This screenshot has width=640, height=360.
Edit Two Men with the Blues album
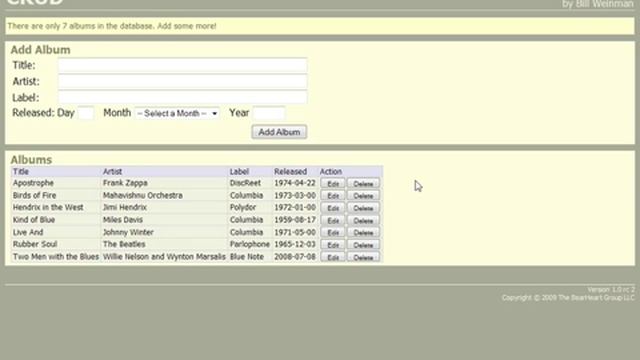(x=333, y=257)
